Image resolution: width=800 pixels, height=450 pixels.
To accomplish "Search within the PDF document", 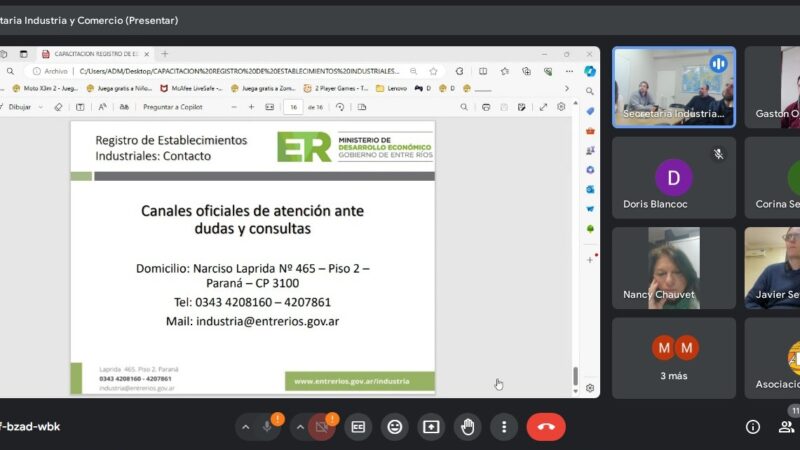I will [464, 107].
